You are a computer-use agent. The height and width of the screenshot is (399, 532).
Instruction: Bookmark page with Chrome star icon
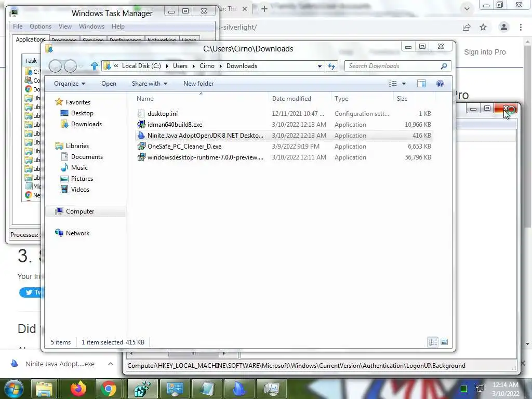click(x=483, y=27)
